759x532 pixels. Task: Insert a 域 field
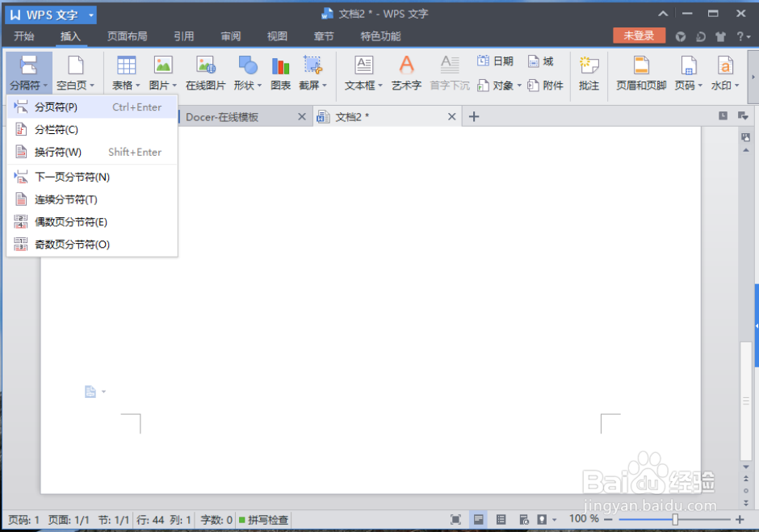tap(540, 61)
